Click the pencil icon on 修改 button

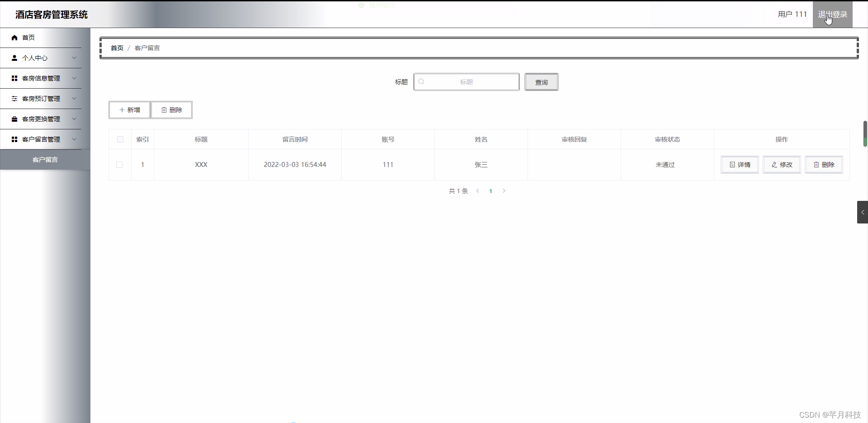tap(774, 165)
